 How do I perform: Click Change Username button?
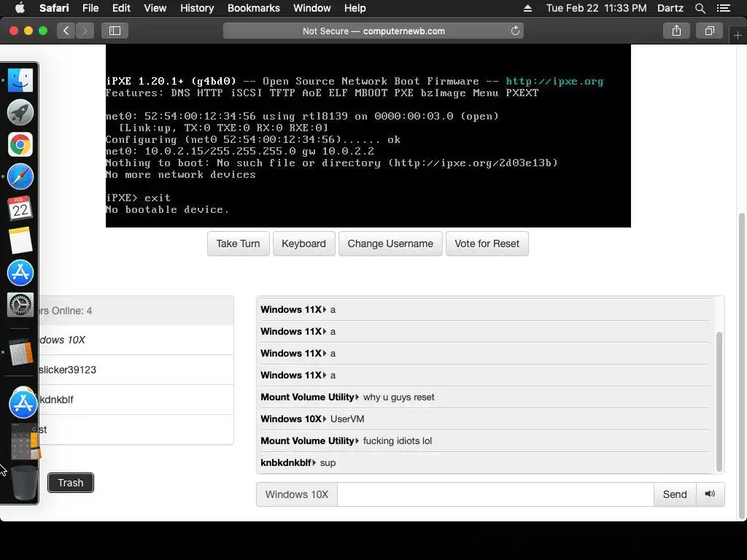(x=390, y=244)
